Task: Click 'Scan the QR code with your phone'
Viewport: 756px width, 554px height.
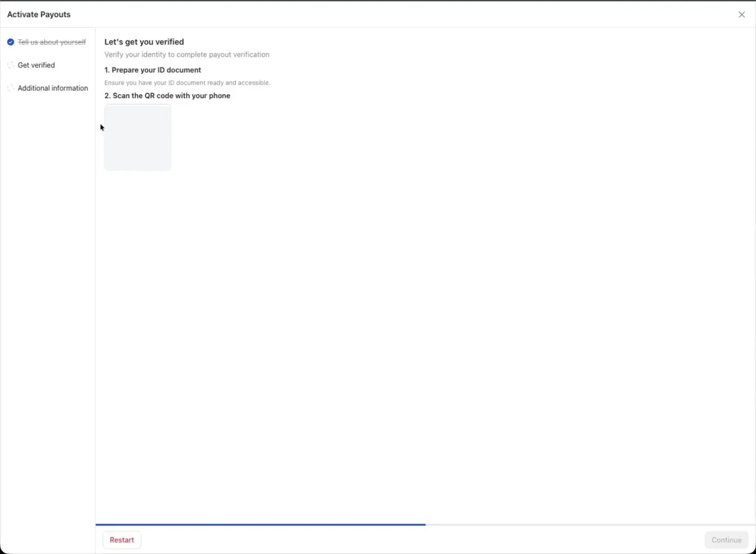Action: (171, 96)
